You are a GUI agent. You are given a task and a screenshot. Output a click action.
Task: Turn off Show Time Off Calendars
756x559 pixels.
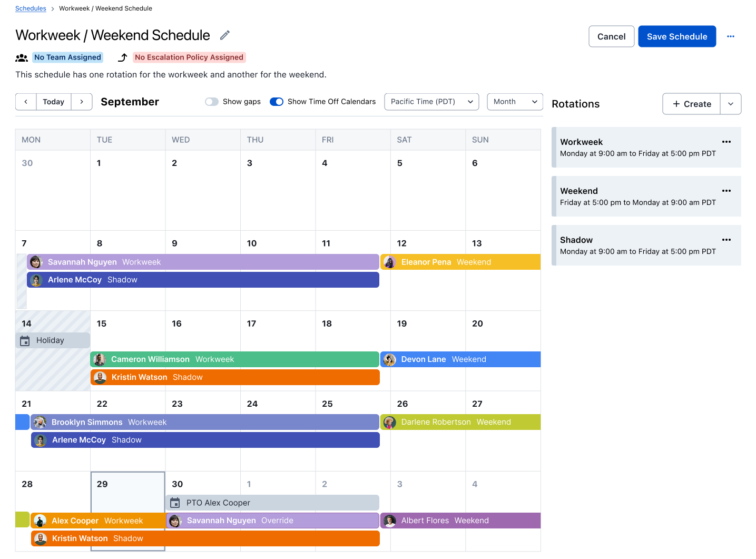point(277,102)
